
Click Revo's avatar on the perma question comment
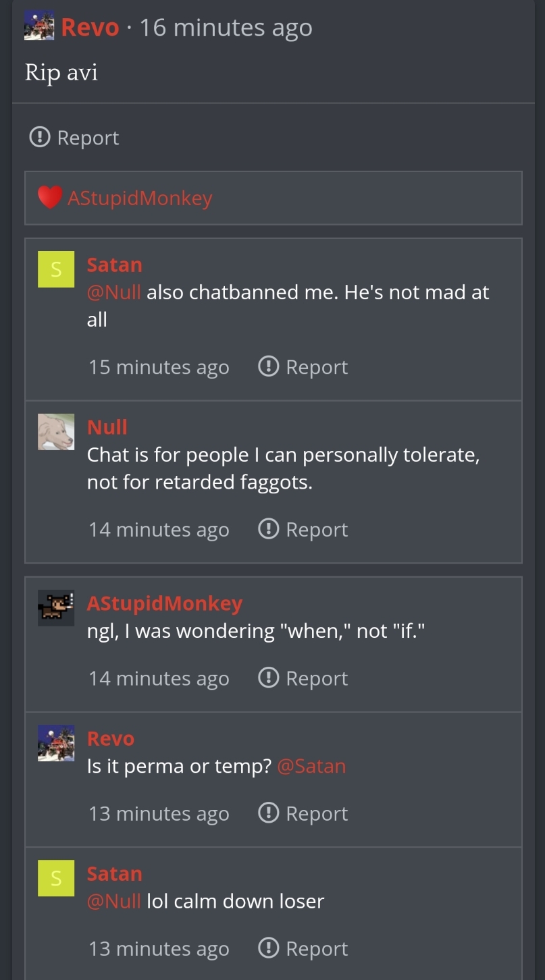click(x=56, y=743)
